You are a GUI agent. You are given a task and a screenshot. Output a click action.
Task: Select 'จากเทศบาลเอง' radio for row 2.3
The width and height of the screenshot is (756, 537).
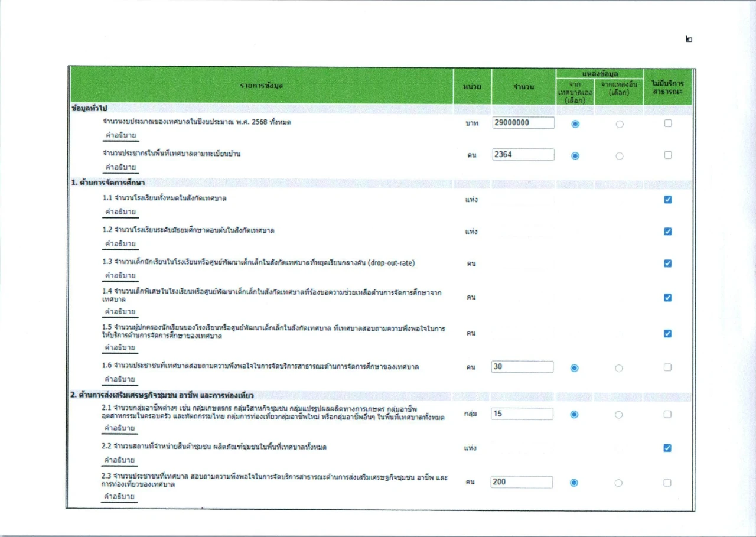tap(574, 483)
